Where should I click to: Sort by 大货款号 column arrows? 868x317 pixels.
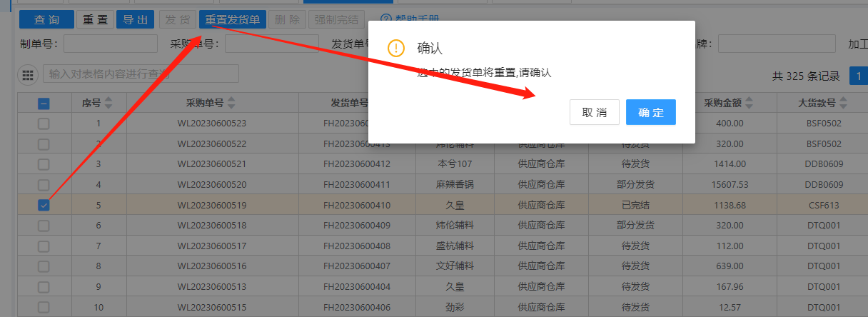(843, 104)
